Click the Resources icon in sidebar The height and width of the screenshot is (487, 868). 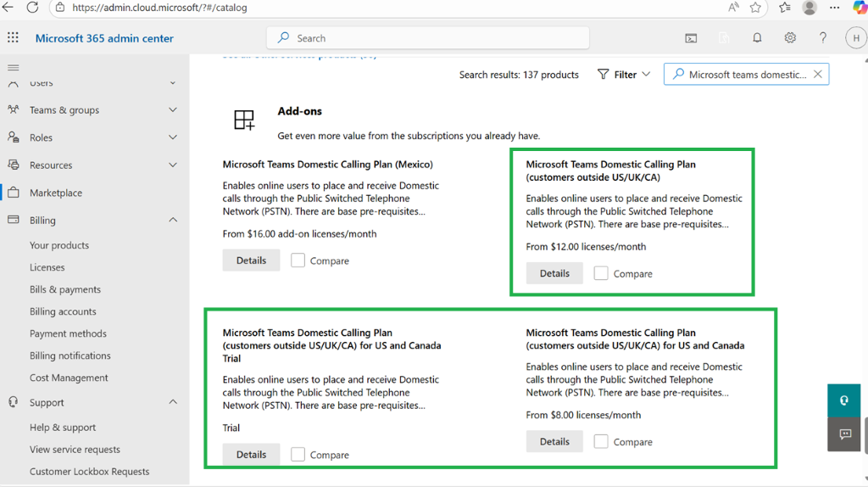(14, 165)
